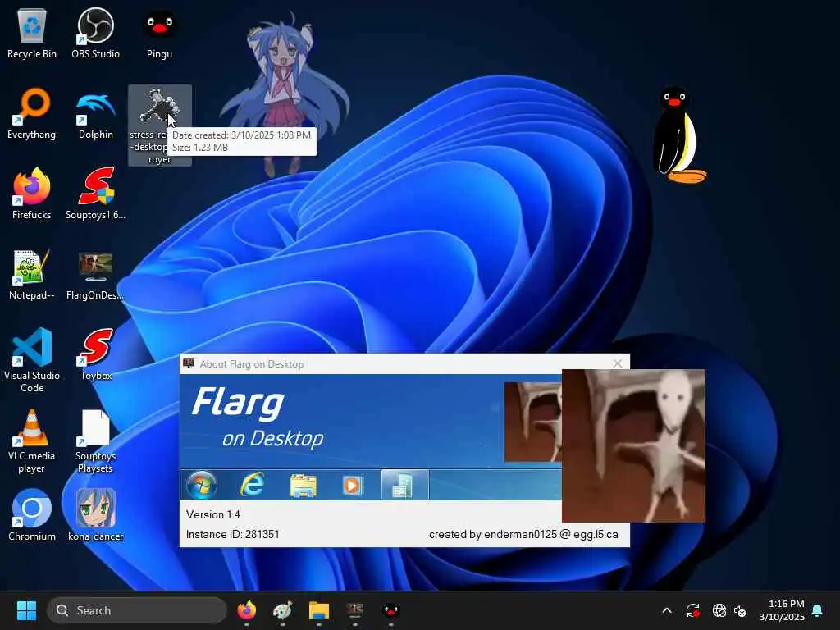Show hidden system tray icons
This screenshot has height=630, width=840.
(667, 610)
